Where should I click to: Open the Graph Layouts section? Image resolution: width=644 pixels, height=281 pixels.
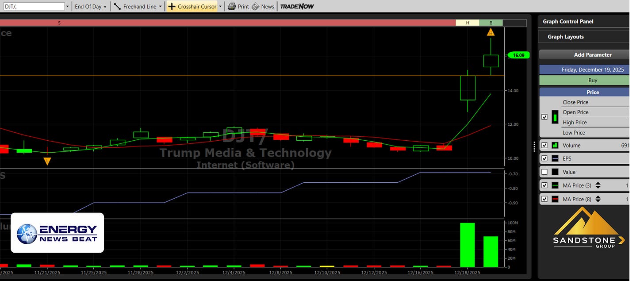[x=583, y=37]
